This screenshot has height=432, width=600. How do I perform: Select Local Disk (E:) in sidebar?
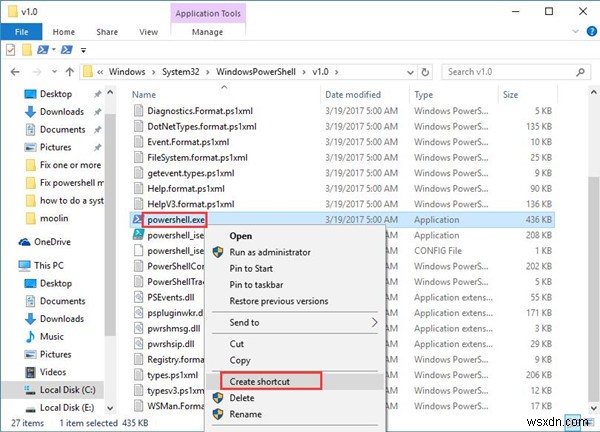click(67, 408)
